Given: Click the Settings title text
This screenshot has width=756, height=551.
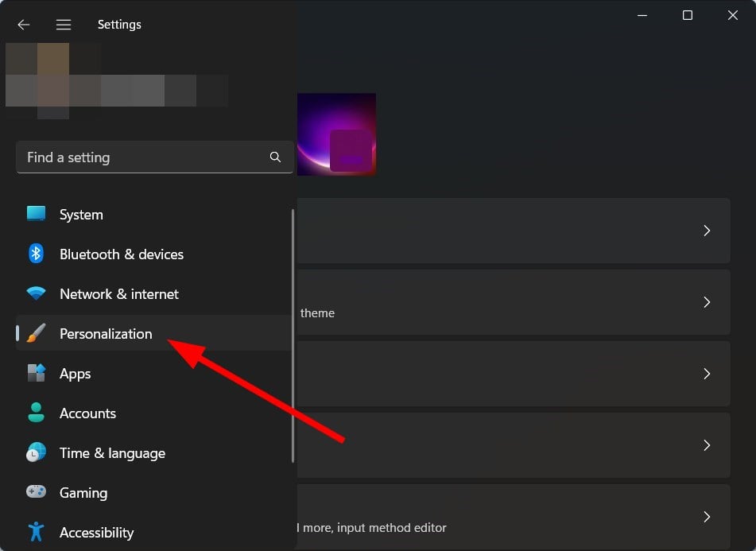Looking at the screenshot, I should 119,25.
